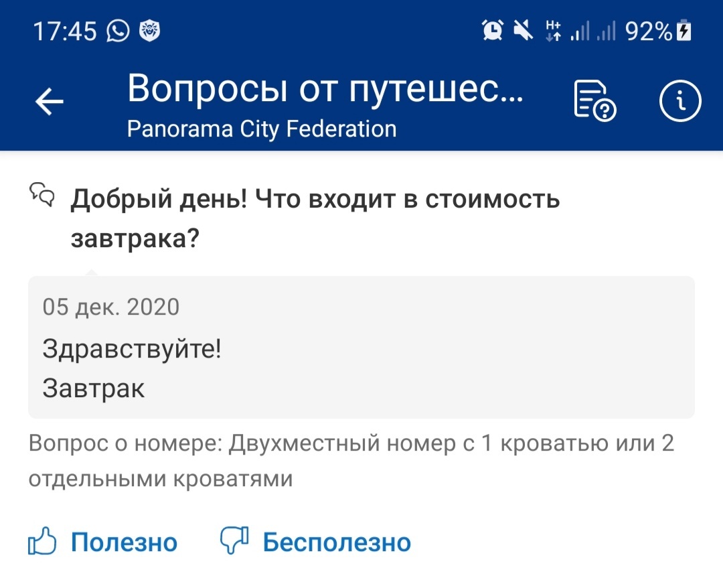Tap the thumbs-up icon
The width and height of the screenshot is (723, 588).
click(x=42, y=540)
